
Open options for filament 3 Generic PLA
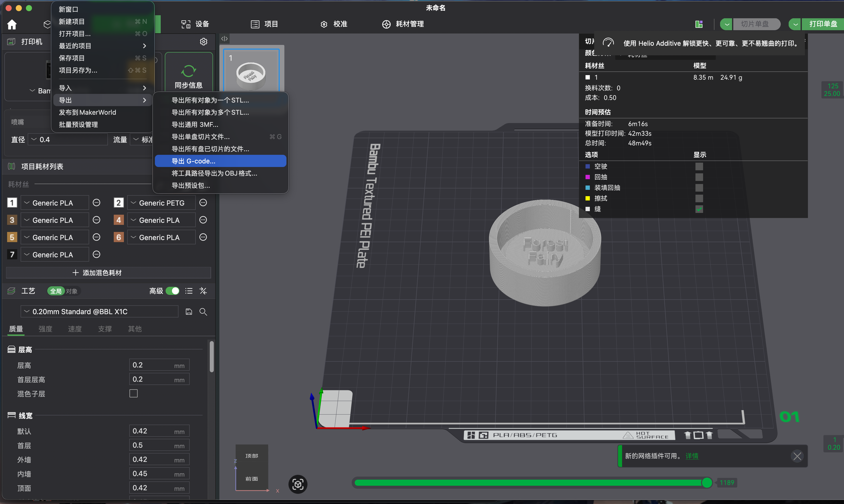(x=96, y=220)
